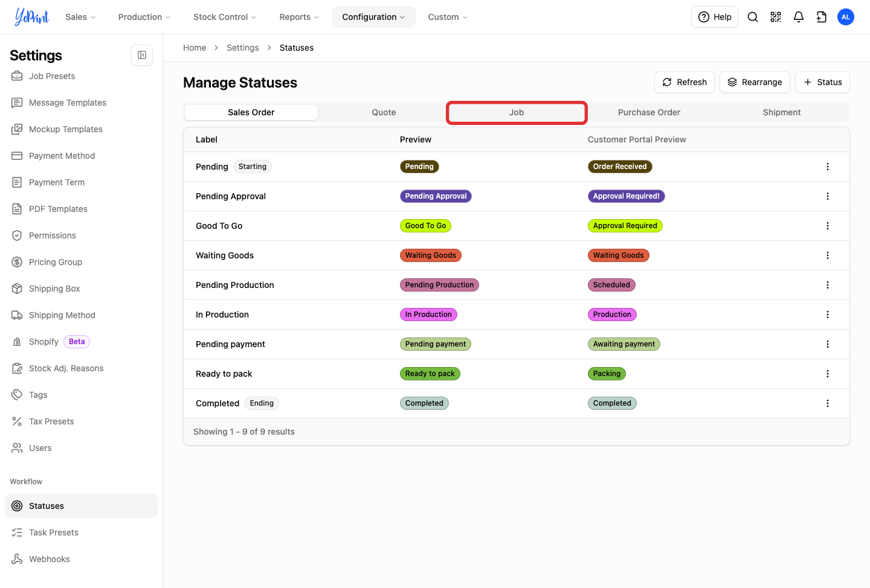Viewport: 870px width, 588px height.
Task: Expand the Production dropdown menu
Action: tap(144, 17)
